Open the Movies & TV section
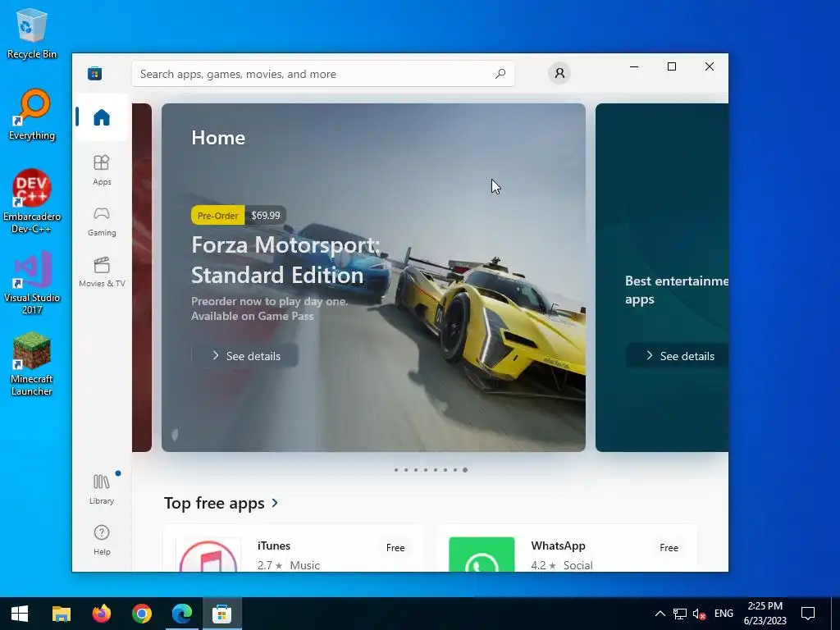 101,272
